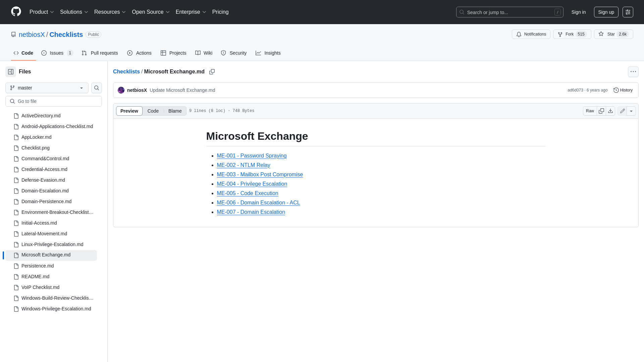Click the Checklist.png file icon
Image resolution: width=644 pixels, height=362 pixels.
coord(16,148)
